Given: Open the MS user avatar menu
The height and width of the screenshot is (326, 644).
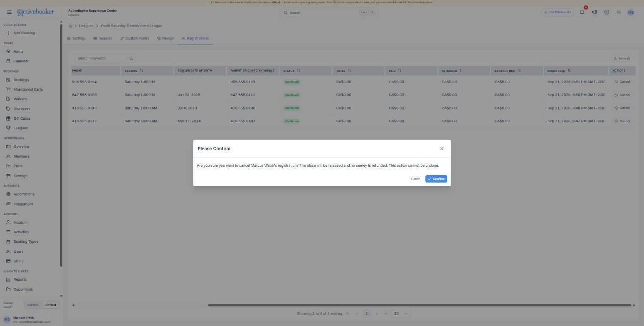Looking at the screenshot, I should pos(631,12).
